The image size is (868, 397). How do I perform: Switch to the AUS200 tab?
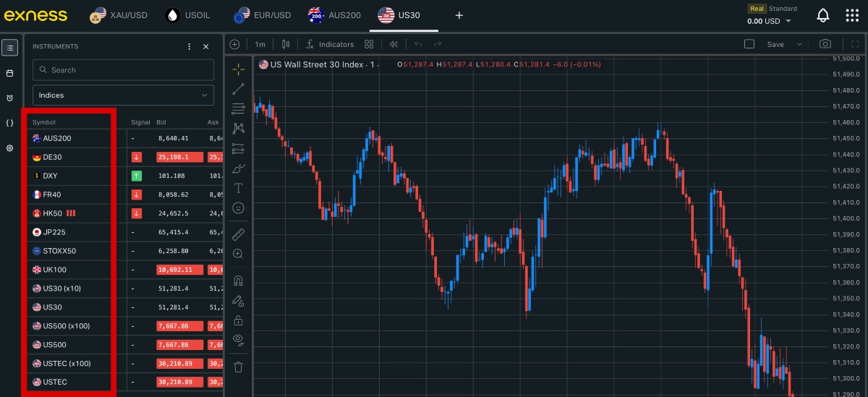click(333, 15)
